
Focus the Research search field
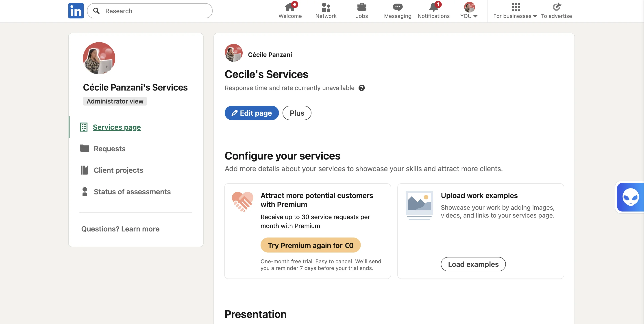click(150, 11)
